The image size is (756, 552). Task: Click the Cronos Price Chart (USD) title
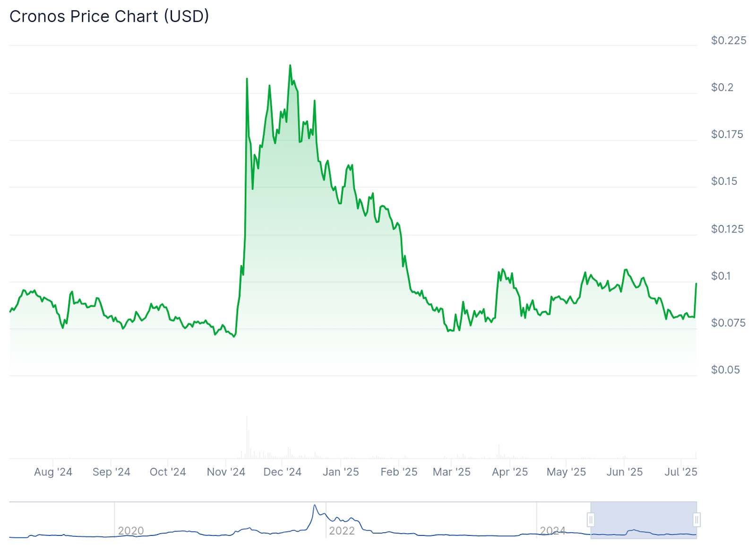pos(109,17)
